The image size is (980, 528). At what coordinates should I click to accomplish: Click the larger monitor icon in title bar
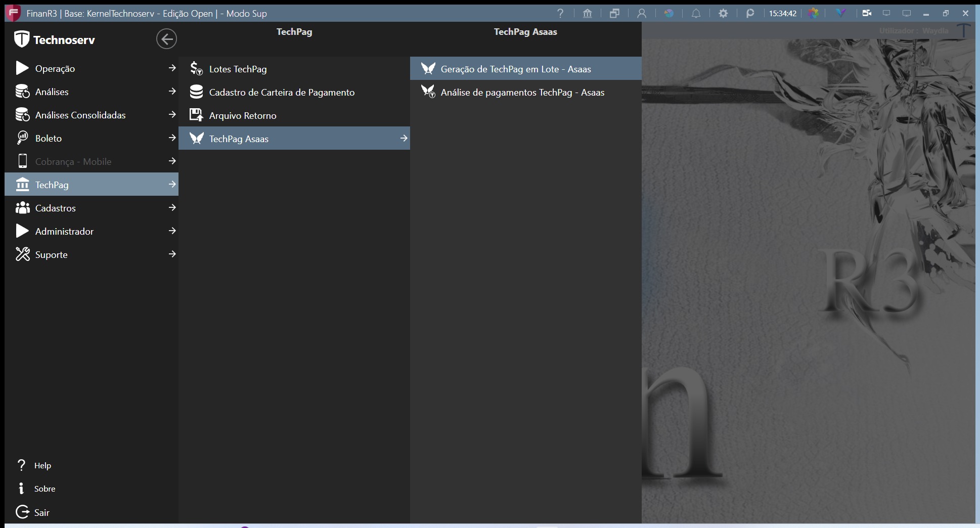pyautogui.click(x=907, y=13)
